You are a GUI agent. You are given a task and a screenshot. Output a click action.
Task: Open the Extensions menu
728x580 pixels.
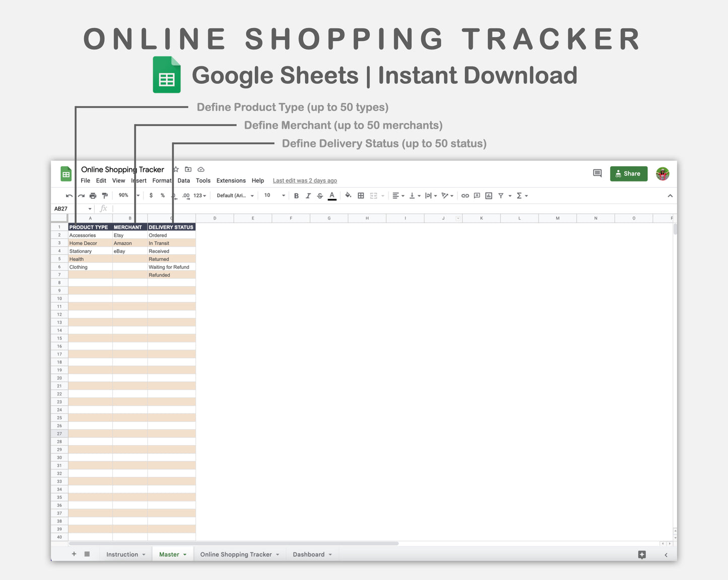pyautogui.click(x=231, y=180)
